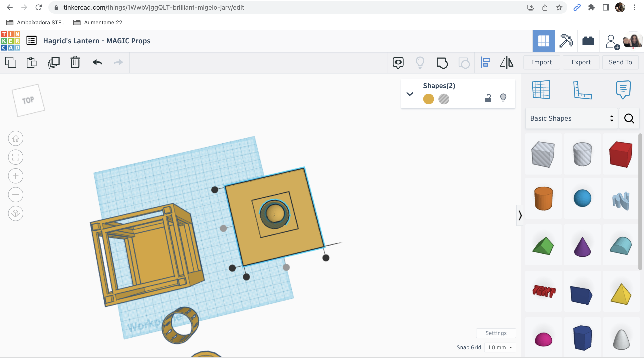
Task: Click the red cube shape thumbnail
Action: [x=620, y=154]
